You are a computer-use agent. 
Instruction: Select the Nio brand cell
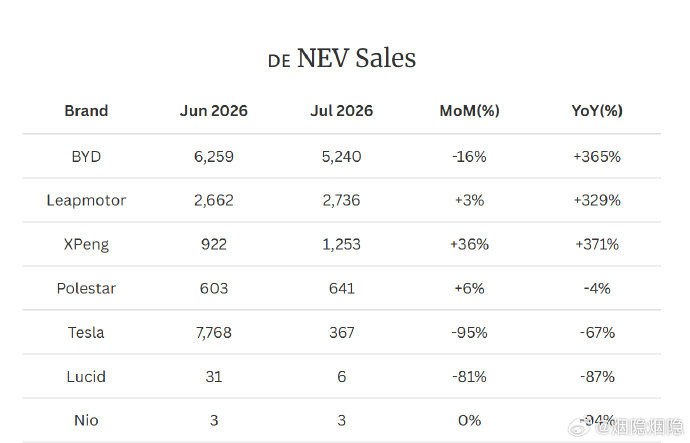coord(86,421)
